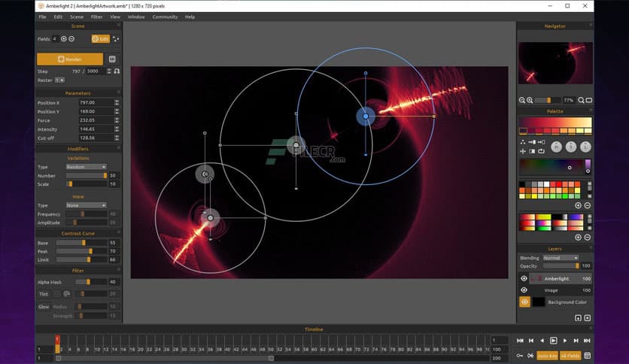
Task: Click the Cut-off stepper arrows
Action: click(x=117, y=138)
